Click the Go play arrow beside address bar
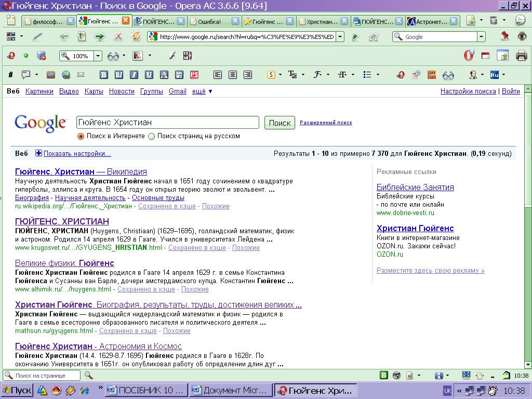The image size is (532, 399). (355, 37)
